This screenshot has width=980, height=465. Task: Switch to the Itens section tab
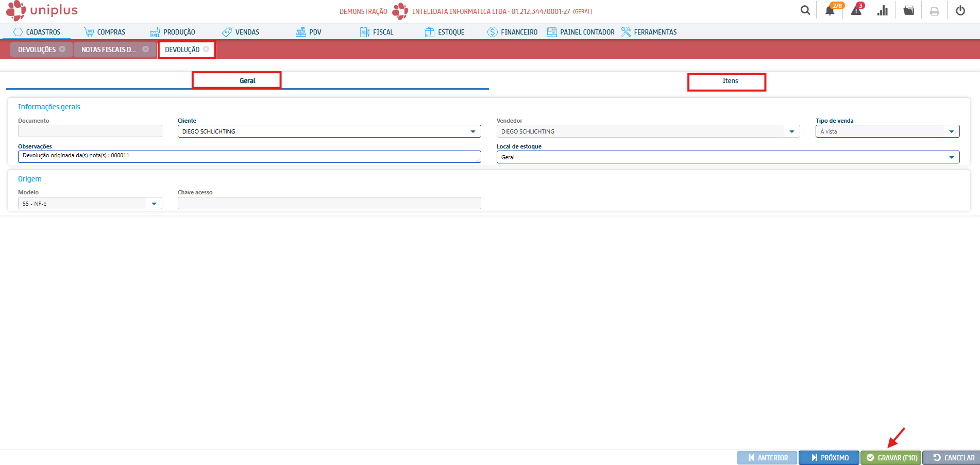point(730,81)
